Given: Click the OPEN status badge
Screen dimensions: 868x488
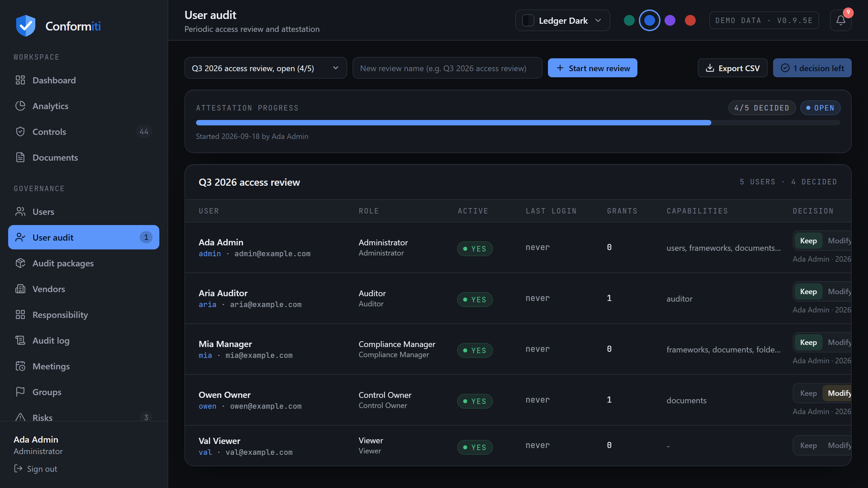Looking at the screenshot, I should pyautogui.click(x=820, y=108).
